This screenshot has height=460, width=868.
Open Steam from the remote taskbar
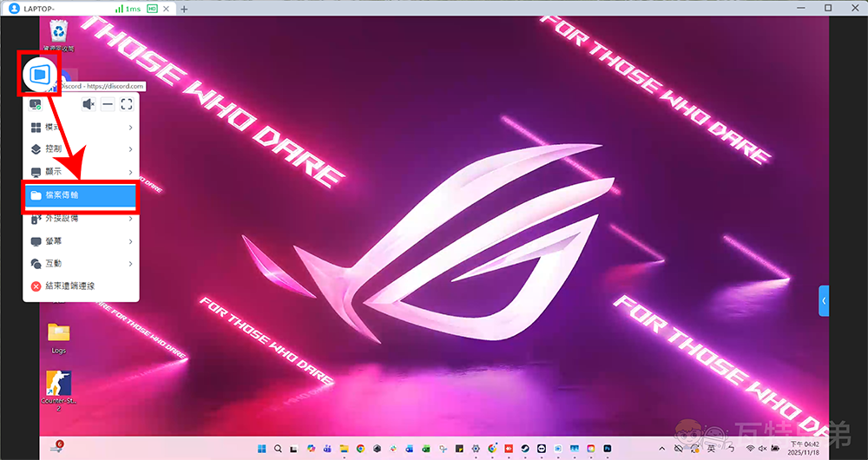[524, 449]
